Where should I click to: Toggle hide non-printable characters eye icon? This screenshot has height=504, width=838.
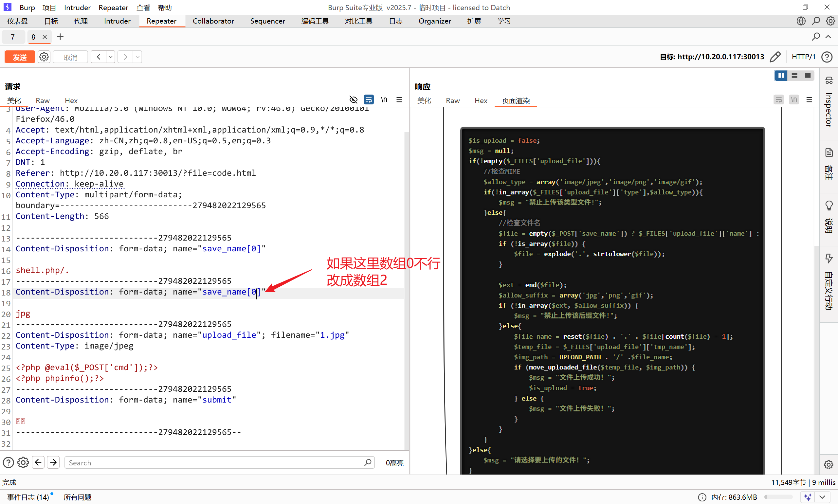pyautogui.click(x=353, y=100)
